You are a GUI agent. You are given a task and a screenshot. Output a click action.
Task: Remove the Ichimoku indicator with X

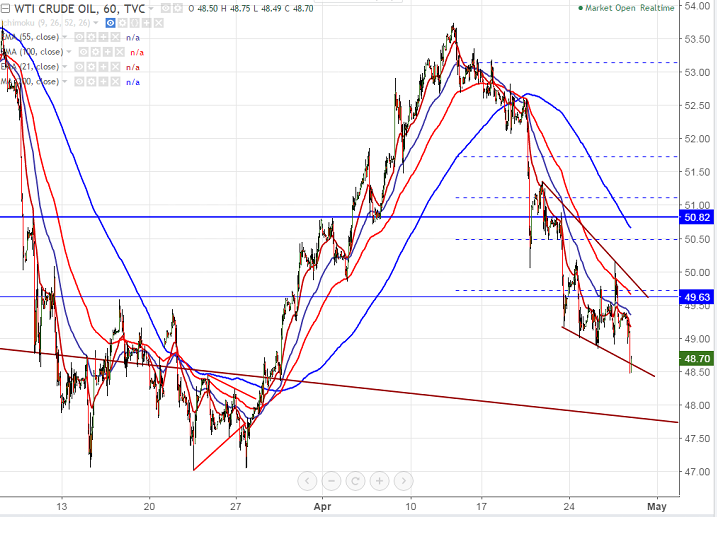(x=159, y=23)
